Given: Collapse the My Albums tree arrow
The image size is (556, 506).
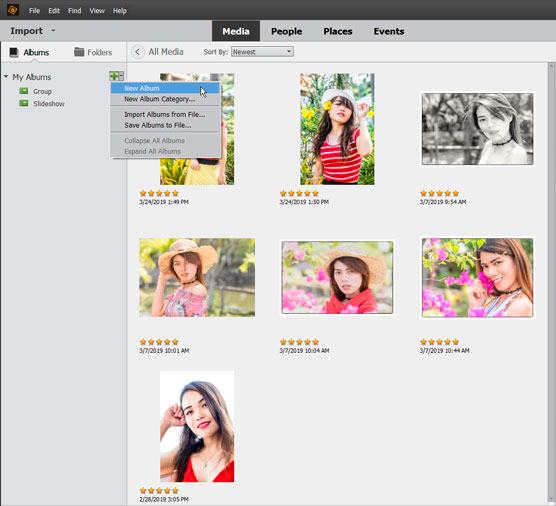Looking at the screenshot, I should pyautogui.click(x=6, y=77).
